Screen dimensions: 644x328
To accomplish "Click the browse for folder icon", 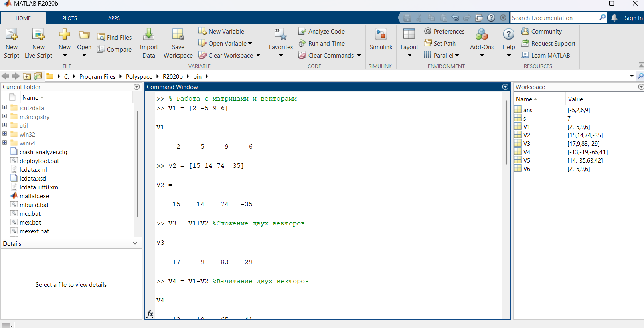I will tap(38, 76).
